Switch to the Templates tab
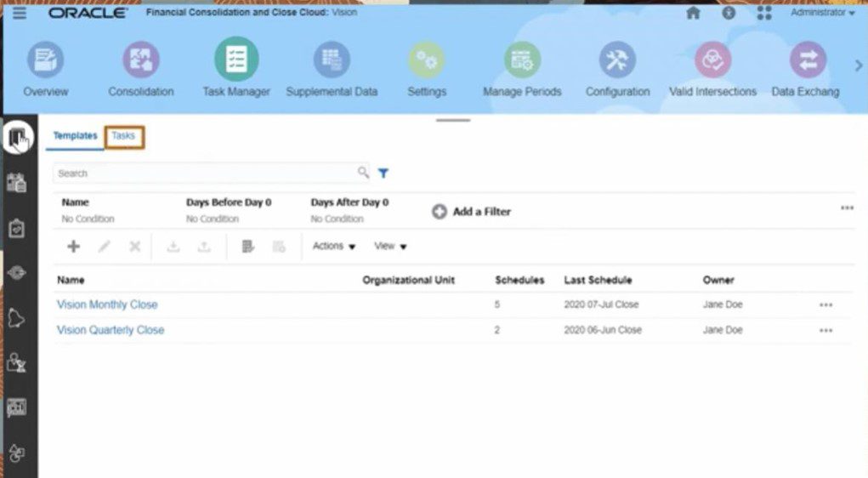868x478 pixels. [76, 136]
